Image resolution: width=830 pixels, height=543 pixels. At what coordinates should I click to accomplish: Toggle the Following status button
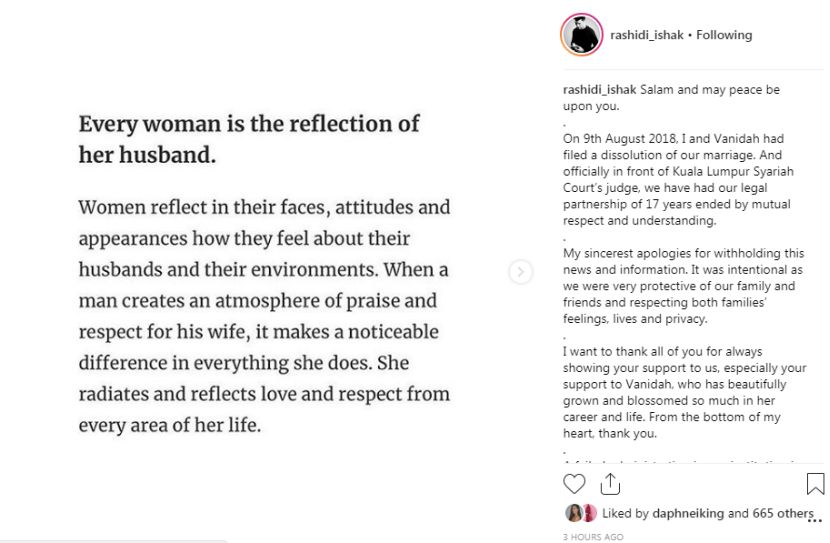click(724, 35)
